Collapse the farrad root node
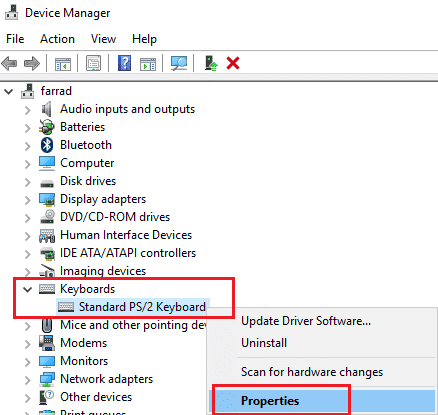This screenshot has height=415, width=438. coord(9,91)
